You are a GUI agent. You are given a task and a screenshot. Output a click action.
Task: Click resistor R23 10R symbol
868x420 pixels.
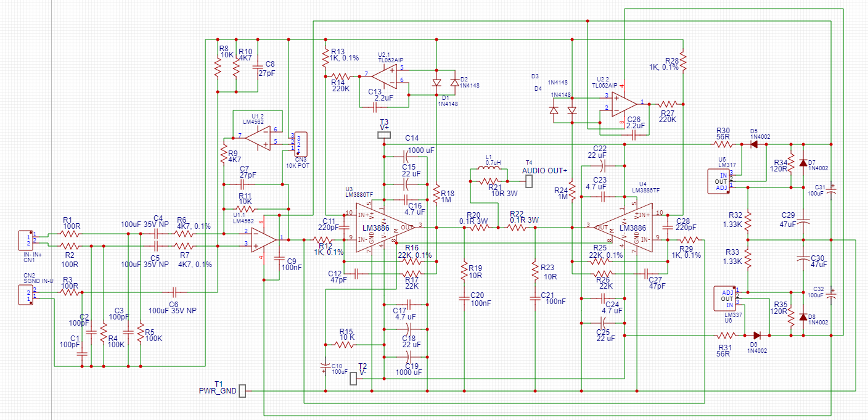click(534, 271)
